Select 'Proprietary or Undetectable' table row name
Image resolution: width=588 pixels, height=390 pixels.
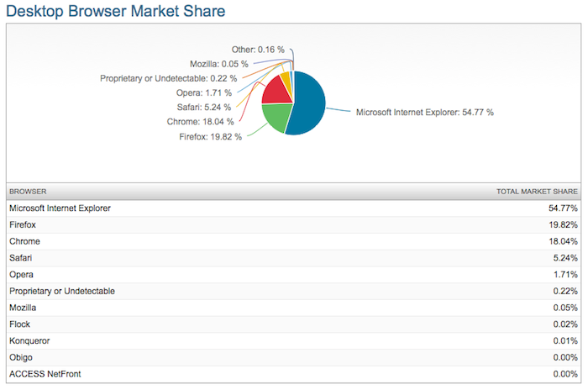point(62,291)
